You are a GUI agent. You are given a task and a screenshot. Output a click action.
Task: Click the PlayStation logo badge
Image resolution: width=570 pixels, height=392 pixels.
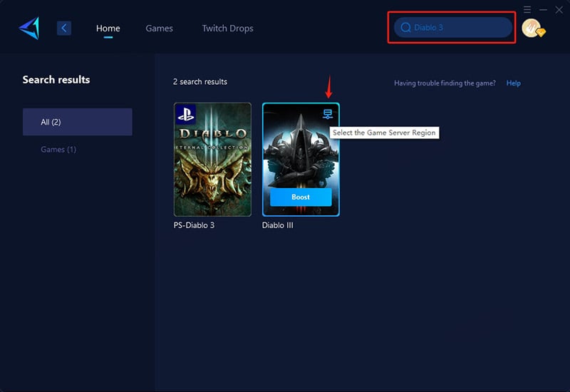186,114
